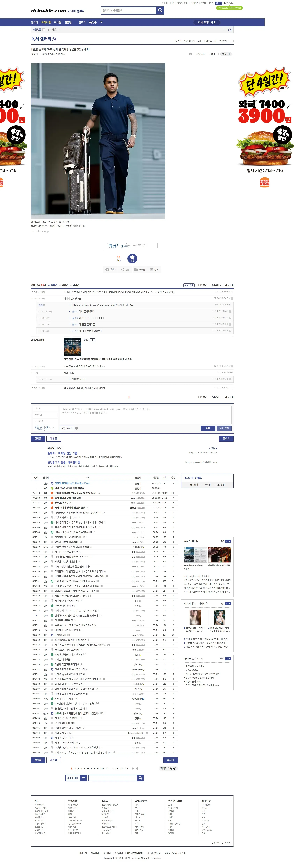Expand the main navigation more arrow
This screenshot has height=868, width=297.
point(102,23)
